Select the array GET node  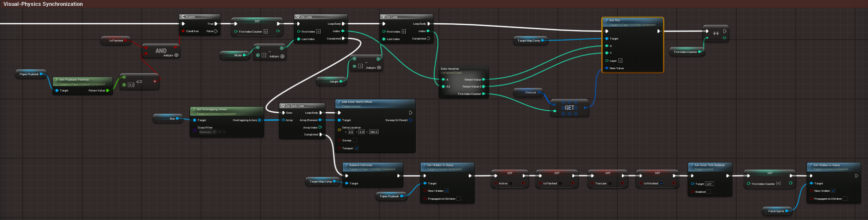click(x=570, y=108)
